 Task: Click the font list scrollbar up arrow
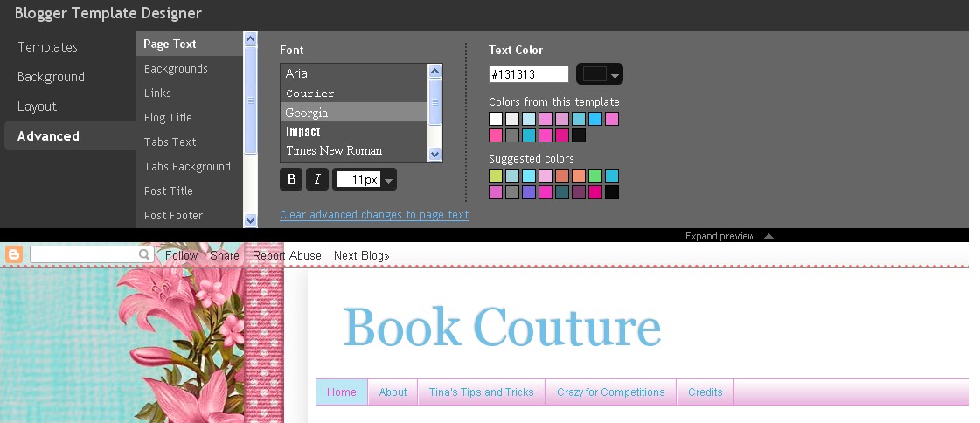pos(435,71)
